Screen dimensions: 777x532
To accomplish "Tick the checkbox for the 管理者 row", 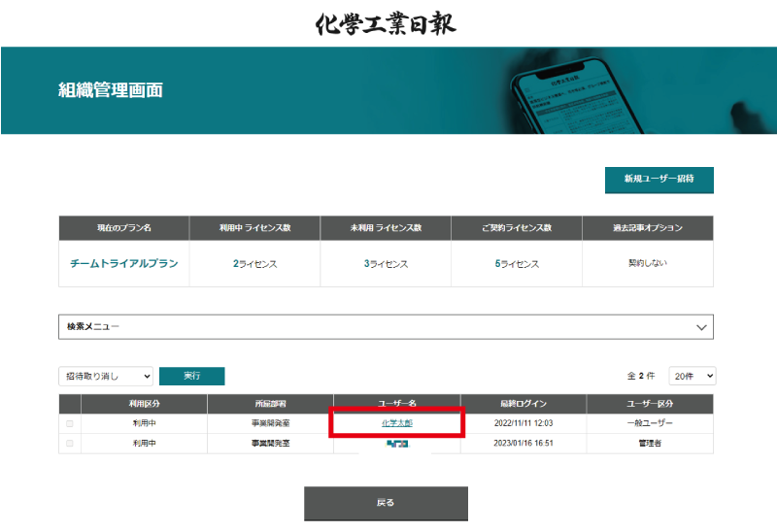I will click(69, 444).
